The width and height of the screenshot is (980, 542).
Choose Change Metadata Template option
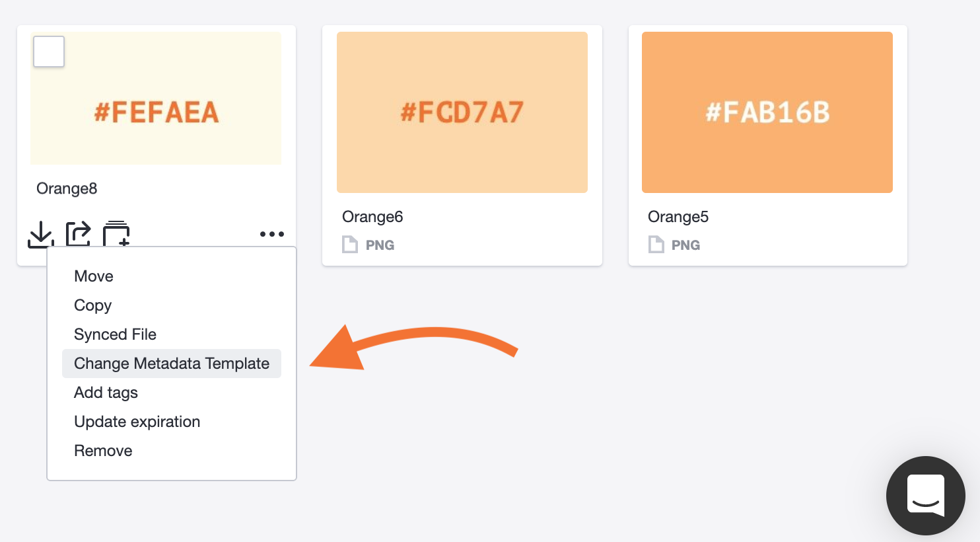point(172,364)
